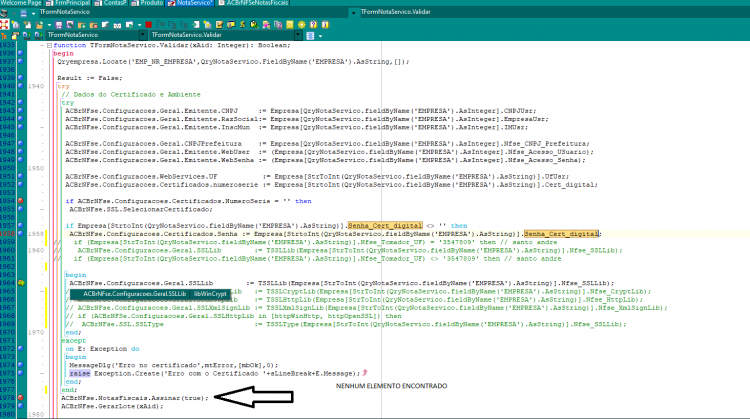Click the save file toolbar icon
750x419 pixels.
(59, 25)
